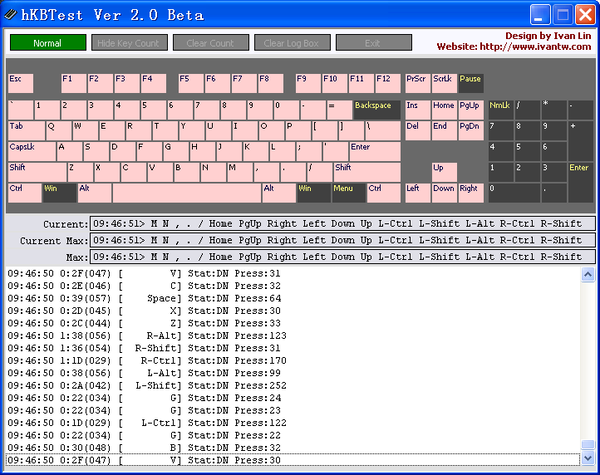The image size is (600, 475).
Task: Click the Current Max key list field
Action: click(342, 240)
